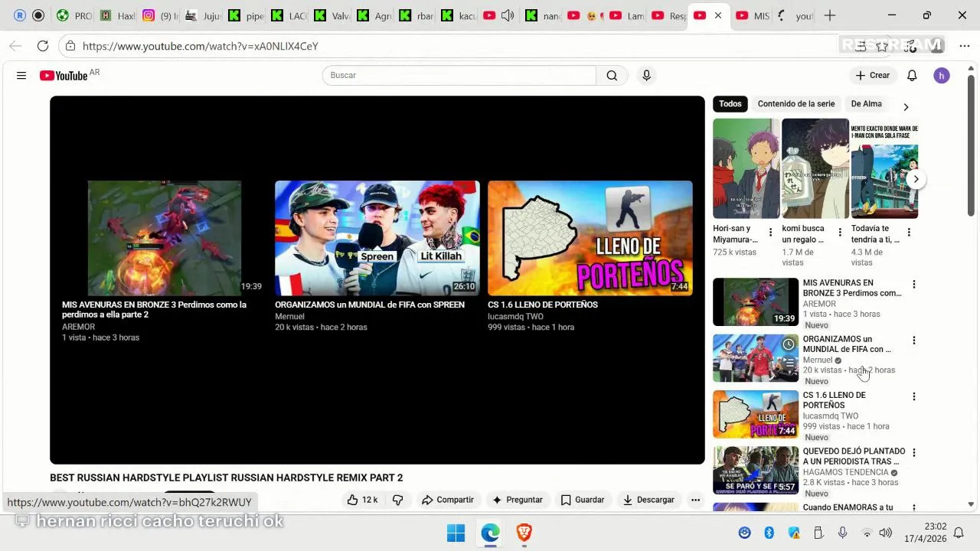980x551 pixels.
Task: Click the Crear button
Action: tap(873, 75)
